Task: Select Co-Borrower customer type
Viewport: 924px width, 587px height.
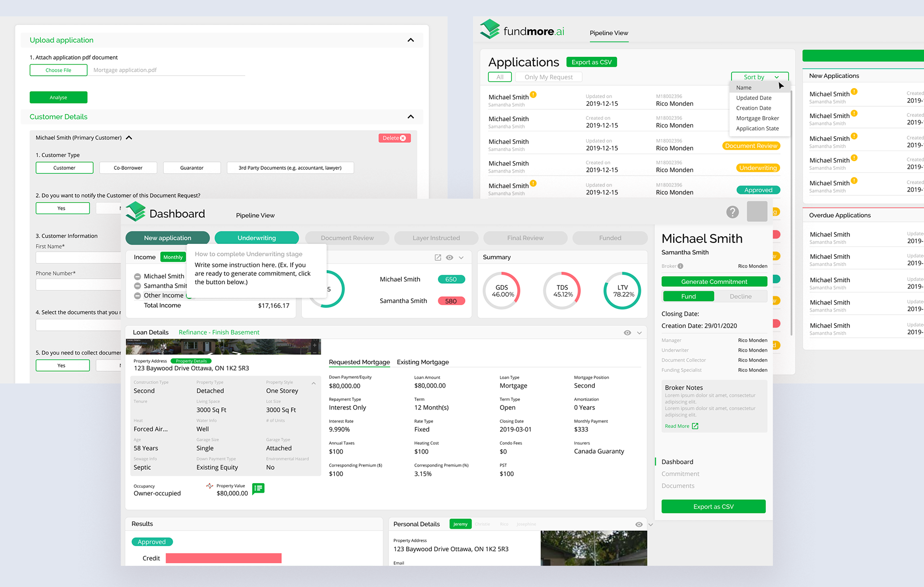Action: click(128, 168)
